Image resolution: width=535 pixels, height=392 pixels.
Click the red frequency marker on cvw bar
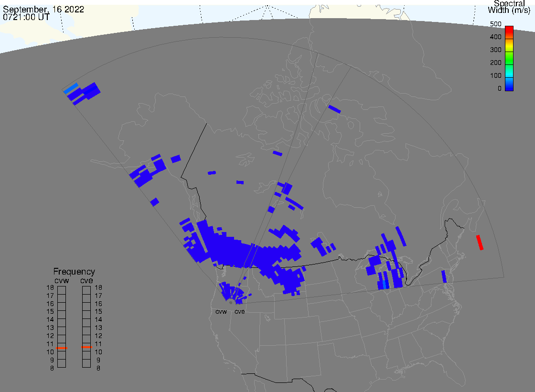pos(62,348)
